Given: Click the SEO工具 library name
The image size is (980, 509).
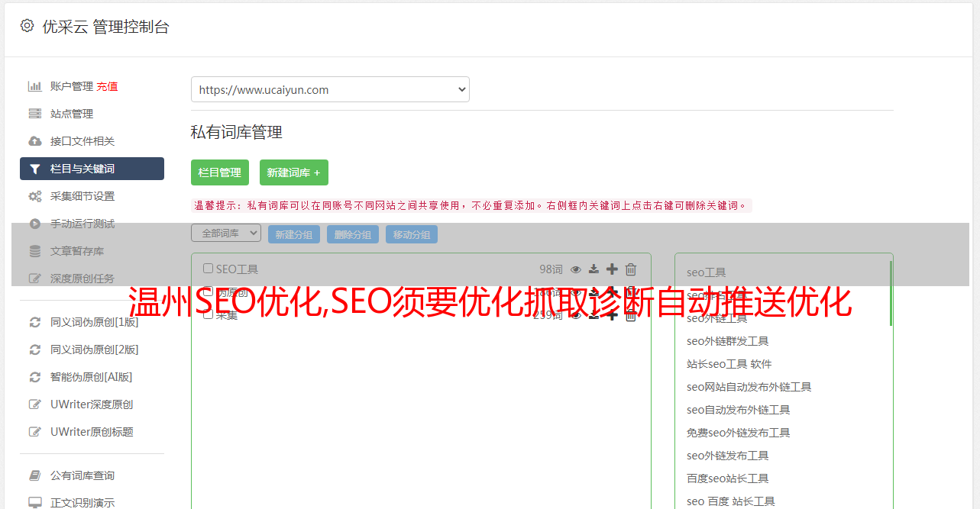Looking at the screenshot, I should [237, 269].
